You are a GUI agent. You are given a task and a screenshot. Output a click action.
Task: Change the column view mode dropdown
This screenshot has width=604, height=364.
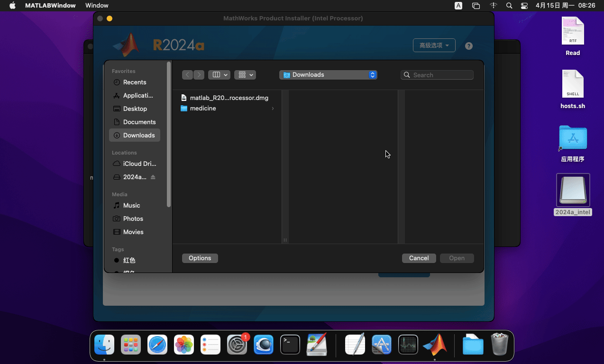(x=219, y=75)
